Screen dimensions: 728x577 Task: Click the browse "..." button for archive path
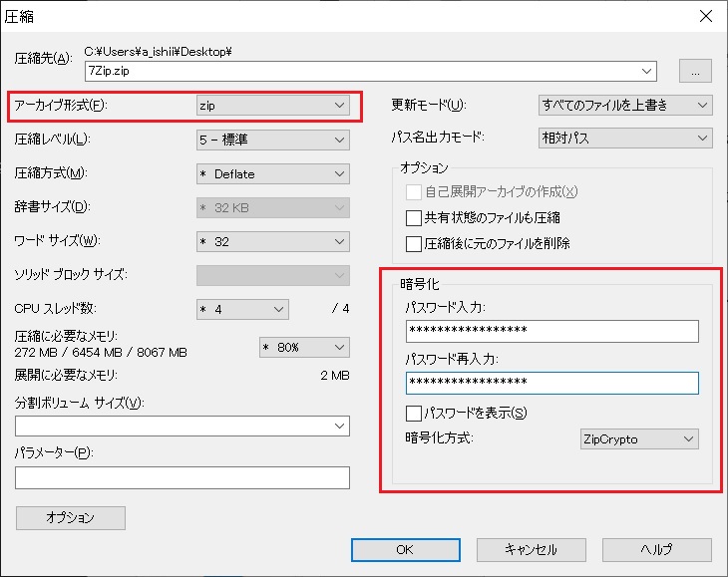point(694,71)
